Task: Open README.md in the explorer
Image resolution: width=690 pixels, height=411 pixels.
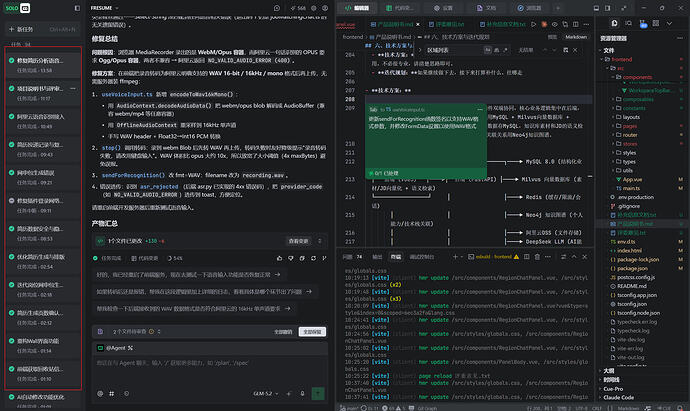Action: pos(631,286)
